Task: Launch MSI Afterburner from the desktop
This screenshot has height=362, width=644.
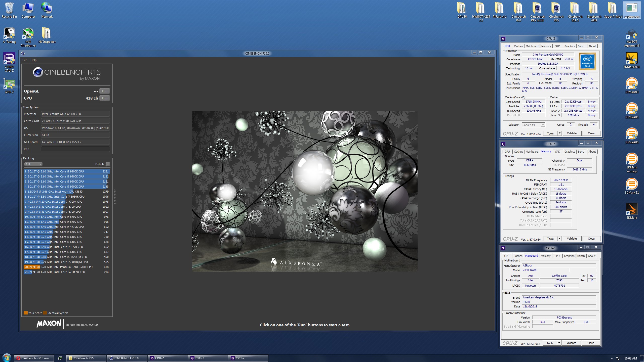Action: click(x=28, y=37)
